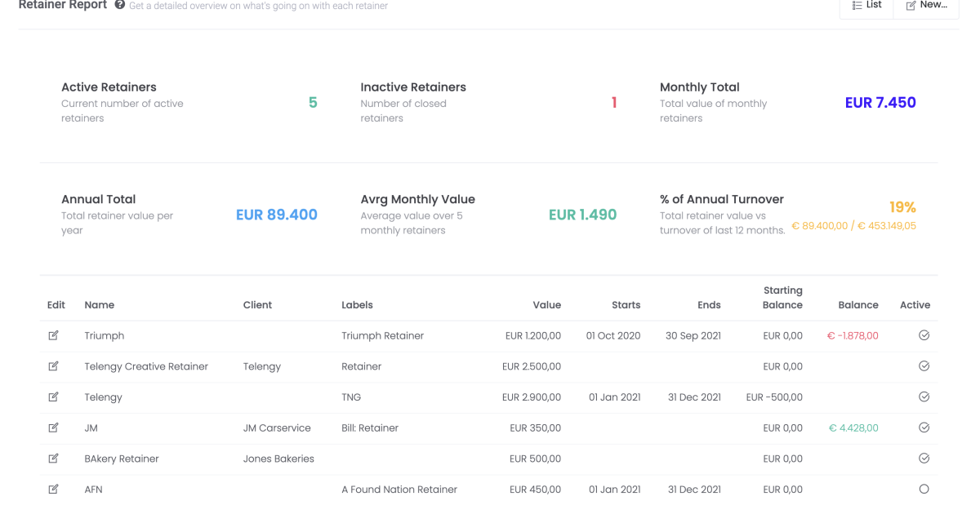The width and height of the screenshot is (980, 514).
Task: Click the edit icon in Telengy row
Action: pos(53,397)
